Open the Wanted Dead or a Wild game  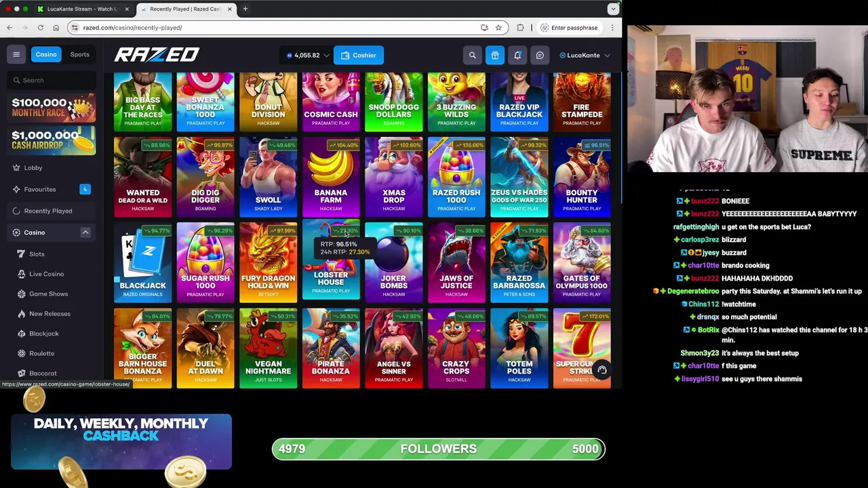click(x=142, y=177)
